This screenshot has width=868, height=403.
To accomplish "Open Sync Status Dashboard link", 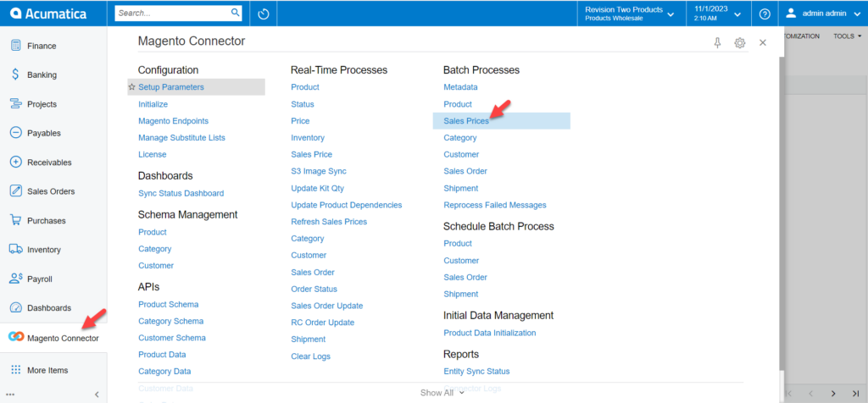I will point(181,194).
